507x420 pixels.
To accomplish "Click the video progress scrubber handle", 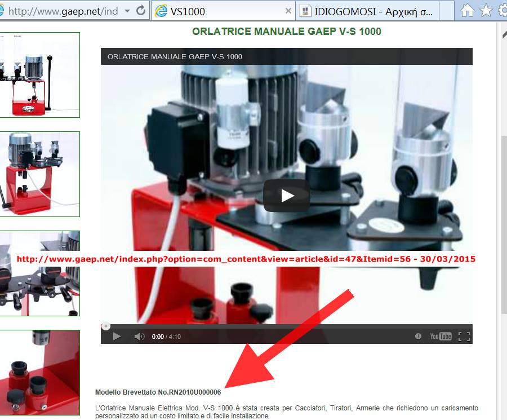I will click(x=106, y=326).
